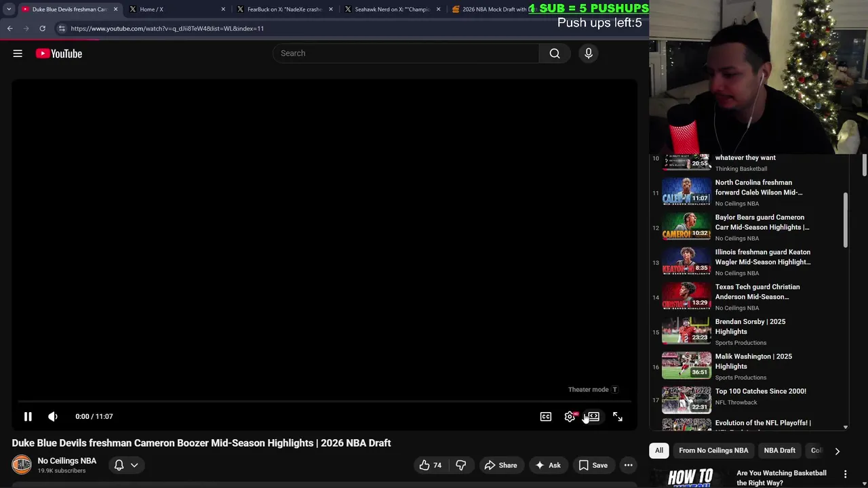
Task: Open No Ceilings NBA channel avatar
Action: pyautogui.click(x=22, y=464)
